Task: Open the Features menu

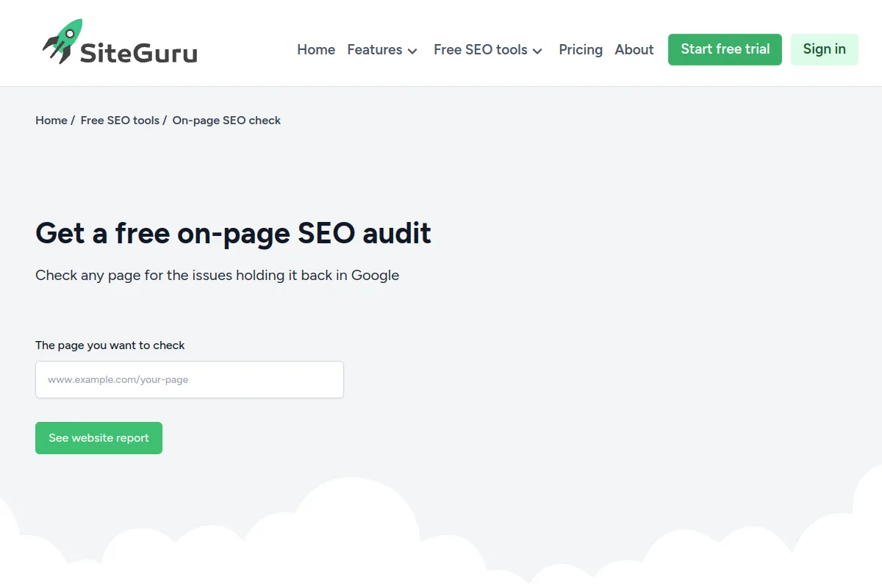Action: [382, 49]
